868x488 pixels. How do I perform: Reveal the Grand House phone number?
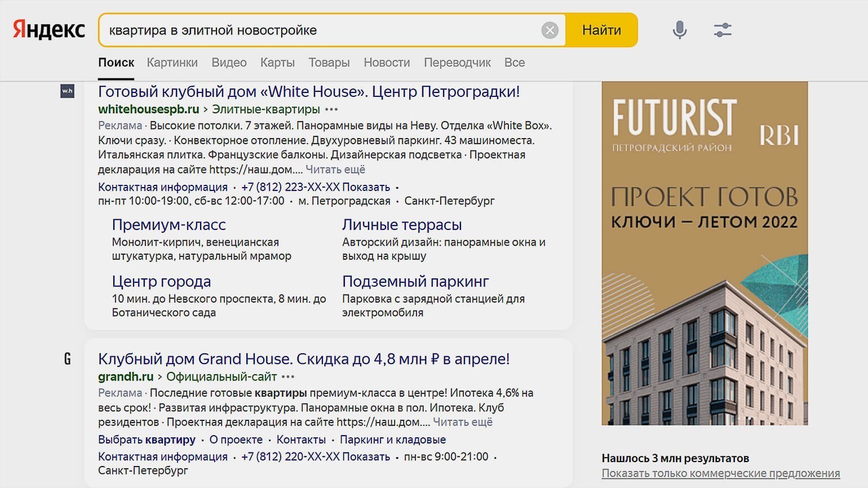pyautogui.click(x=366, y=456)
